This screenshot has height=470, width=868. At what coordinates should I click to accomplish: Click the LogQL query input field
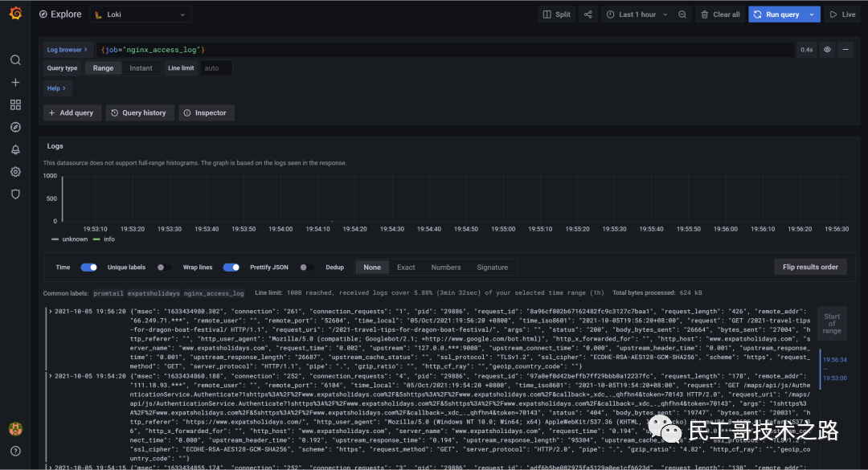point(445,50)
